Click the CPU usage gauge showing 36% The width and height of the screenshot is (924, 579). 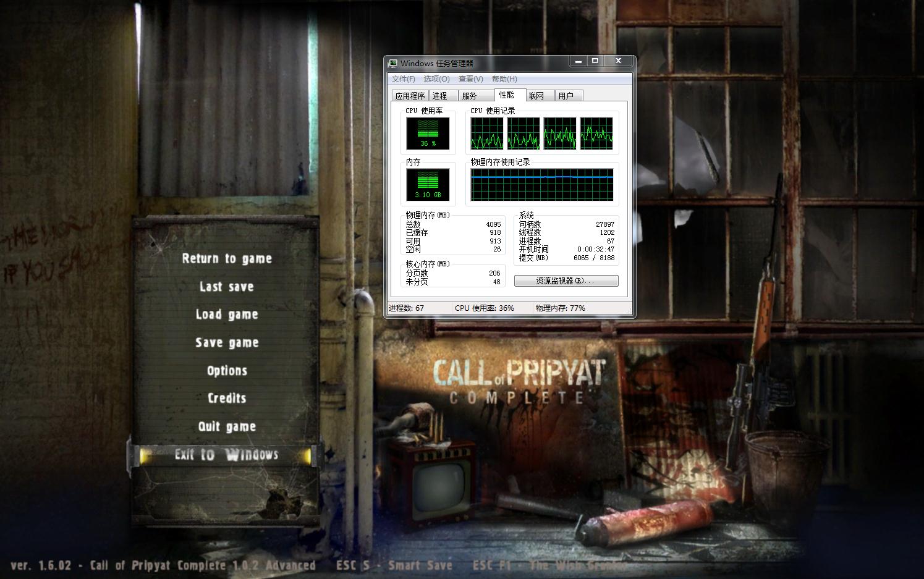click(428, 133)
